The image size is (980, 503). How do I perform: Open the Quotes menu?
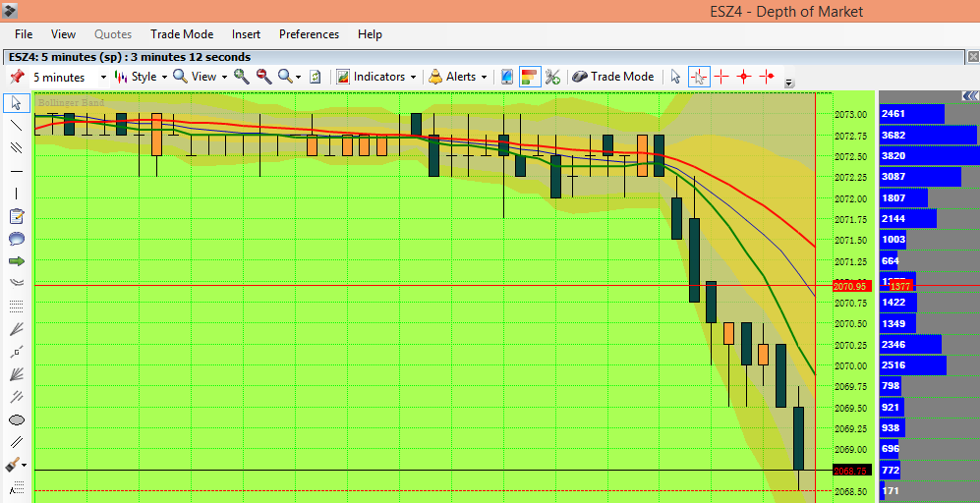tap(113, 34)
